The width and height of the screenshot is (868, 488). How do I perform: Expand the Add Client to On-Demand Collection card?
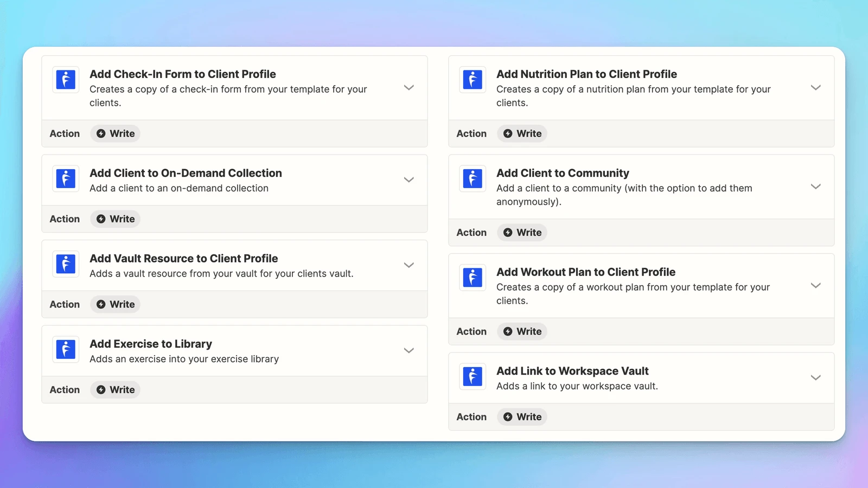[x=409, y=180]
